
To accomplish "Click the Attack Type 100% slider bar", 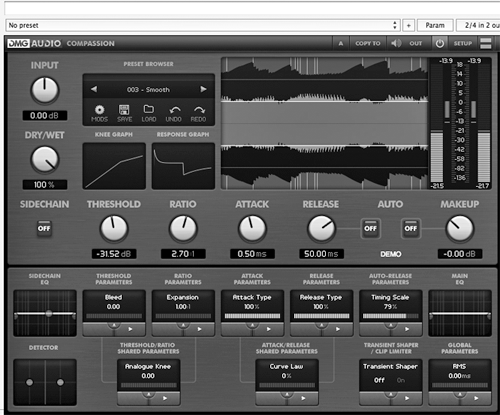I will 252,316.
